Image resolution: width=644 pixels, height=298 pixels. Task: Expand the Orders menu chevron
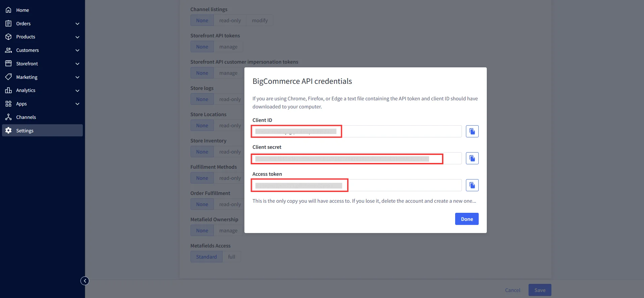tap(77, 24)
